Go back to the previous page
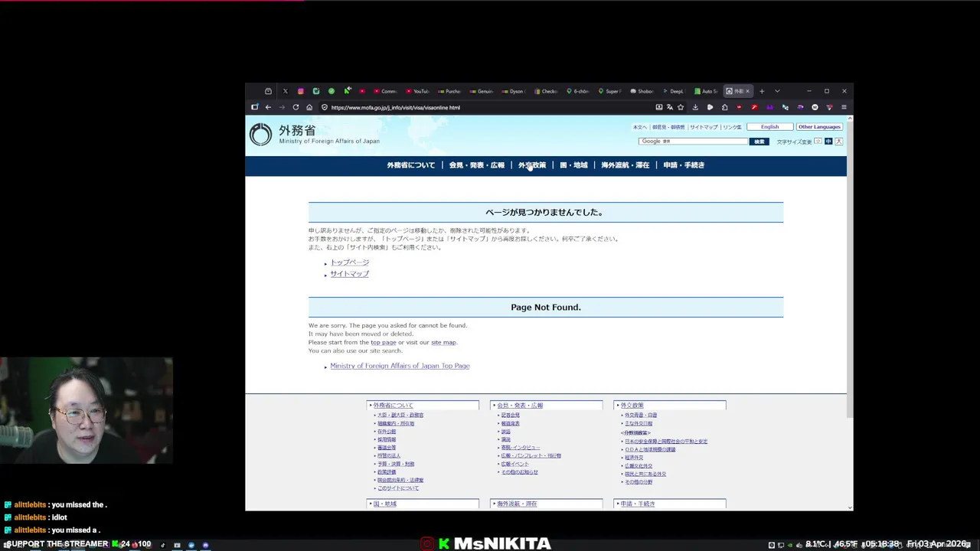Screen dimensions: 980x551 tap(268, 107)
